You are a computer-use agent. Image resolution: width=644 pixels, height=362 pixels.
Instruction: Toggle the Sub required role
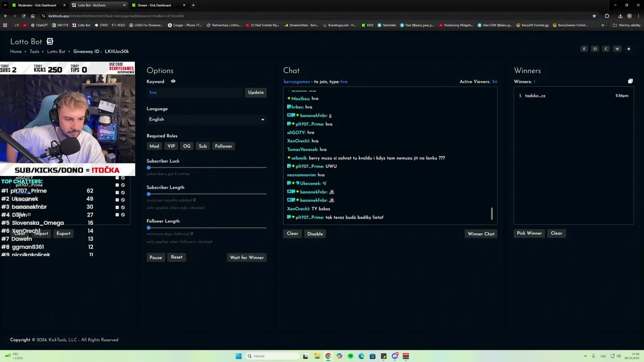point(203,146)
